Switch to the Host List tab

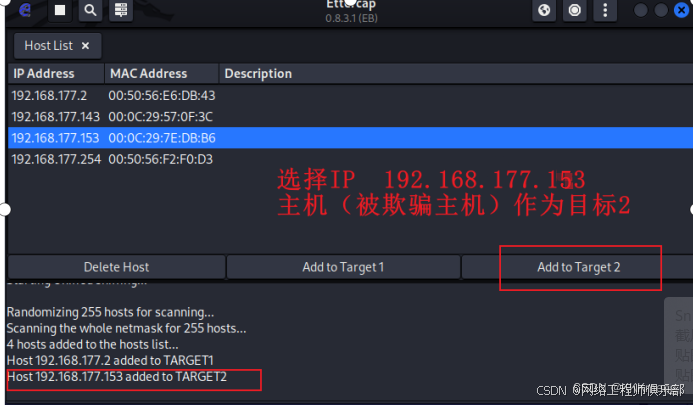pos(49,46)
